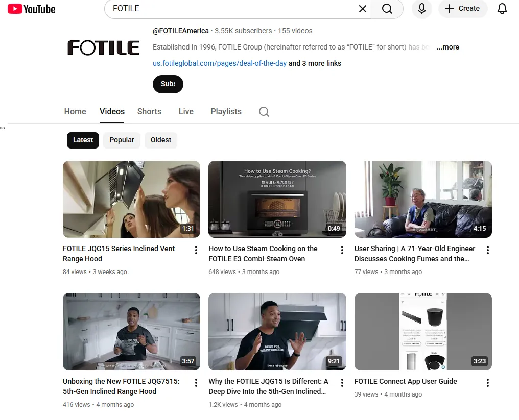Open more actions for 71-Year-Old Engineer video
Viewport: 519px width, 420px height.
click(x=487, y=250)
